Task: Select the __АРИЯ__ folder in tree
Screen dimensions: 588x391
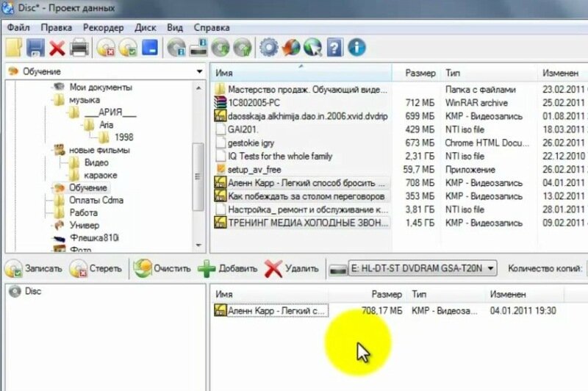Action: (110, 112)
